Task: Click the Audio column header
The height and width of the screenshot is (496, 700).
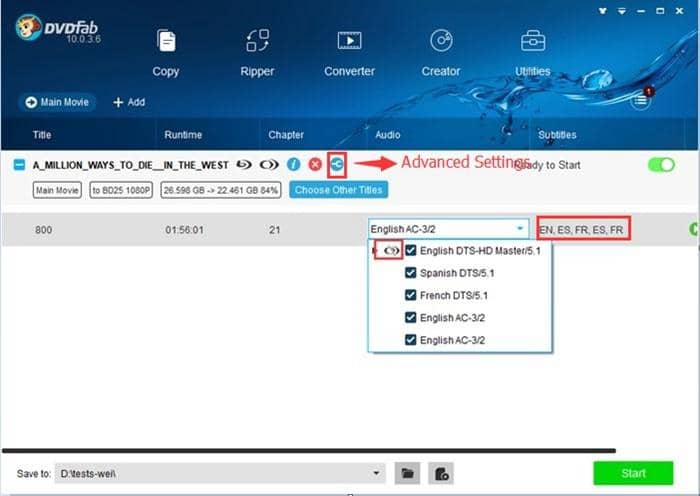Action: [x=388, y=135]
